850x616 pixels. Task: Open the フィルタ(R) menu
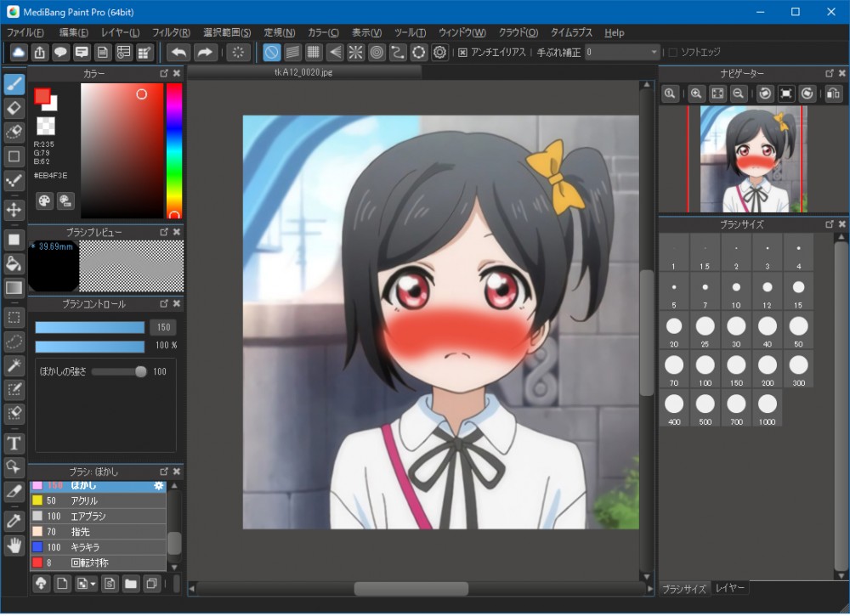171,32
